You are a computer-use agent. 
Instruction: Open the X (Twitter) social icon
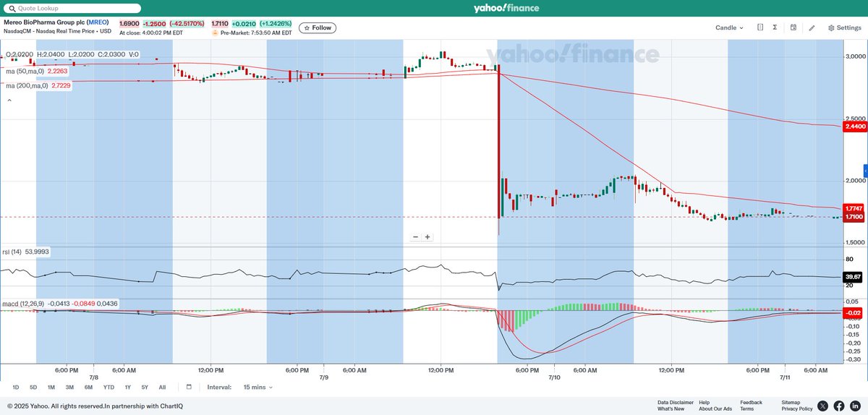822,406
